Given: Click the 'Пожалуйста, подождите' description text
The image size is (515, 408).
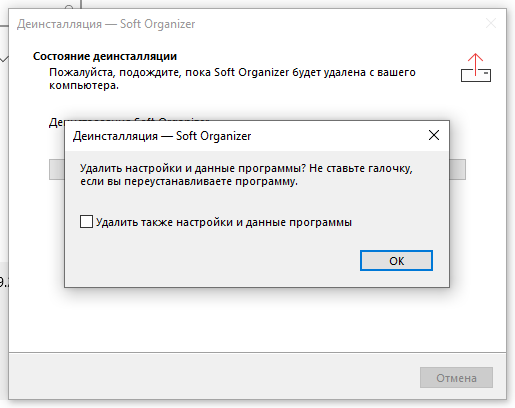Looking at the screenshot, I should point(232,79).
